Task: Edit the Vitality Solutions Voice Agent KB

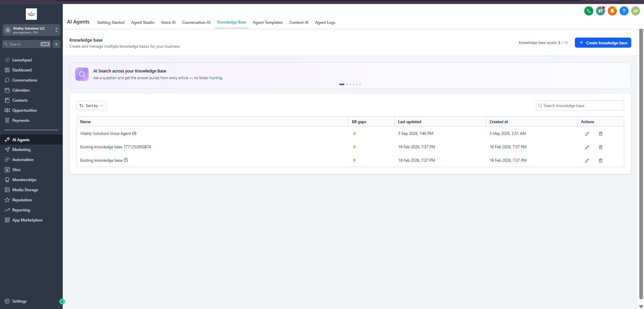Action: coord(587,134)
